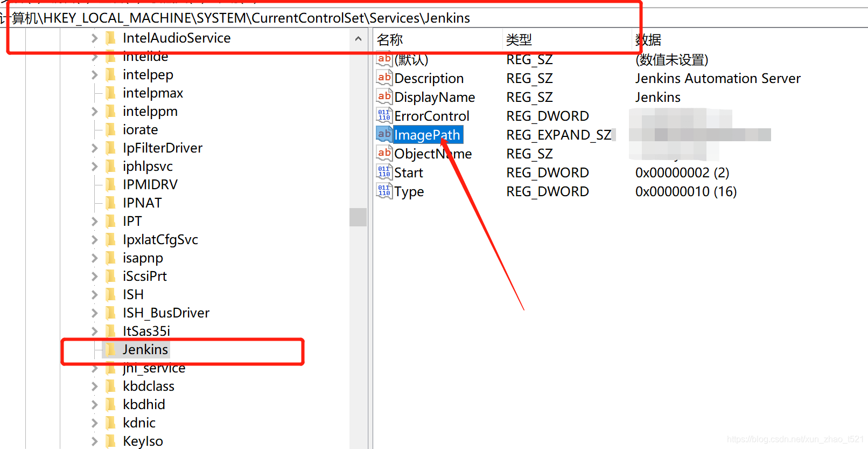Select the Jenkins registry key
This screenshot has width=868, height=449.
(145, 349)
